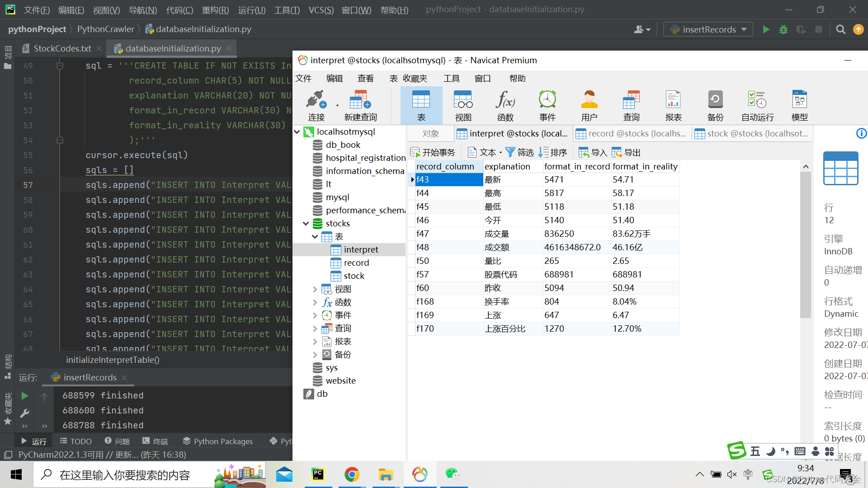Open PyCharm search everywhere magnifier

click(841, 29)
